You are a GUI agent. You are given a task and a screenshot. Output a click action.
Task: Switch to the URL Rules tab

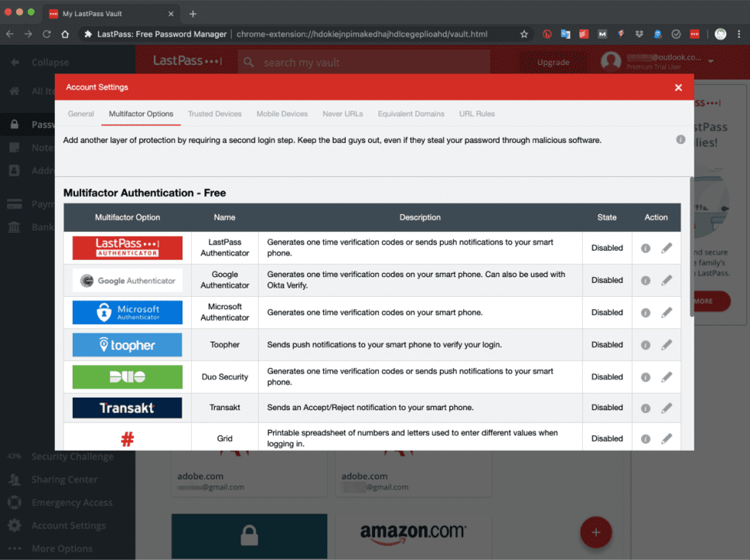click(x=476, y=114)
